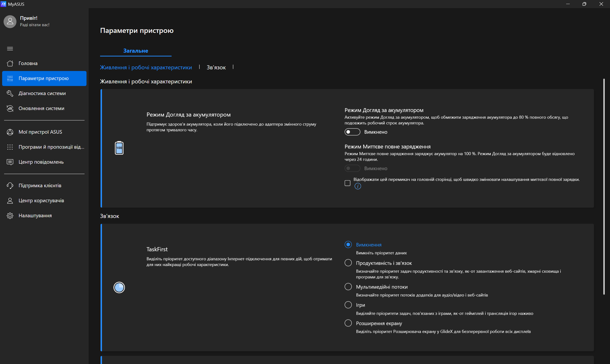The height and width of the screenshot is (364, 610).
Task: Open Підтримка клієнтів headset icon
Action: [10, 185]
